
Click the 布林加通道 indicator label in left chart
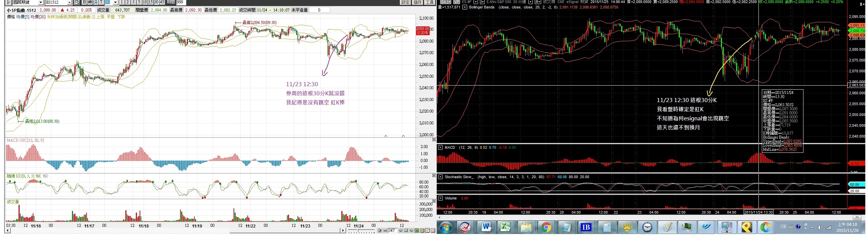tap(71, 17)
